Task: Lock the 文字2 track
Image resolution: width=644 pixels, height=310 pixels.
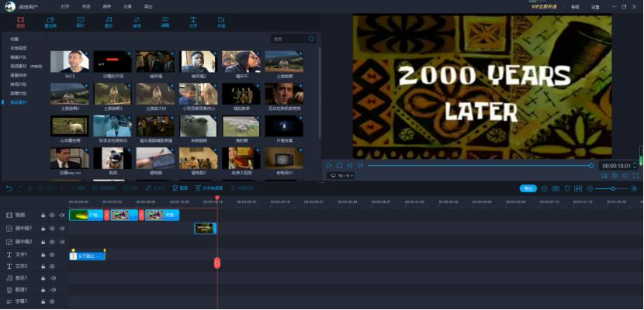Action: pos(43,266)
